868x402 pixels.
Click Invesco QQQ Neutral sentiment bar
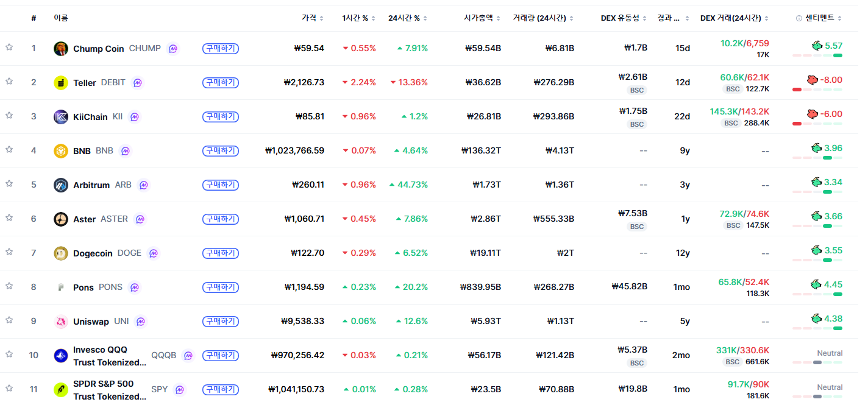point(817,362)
